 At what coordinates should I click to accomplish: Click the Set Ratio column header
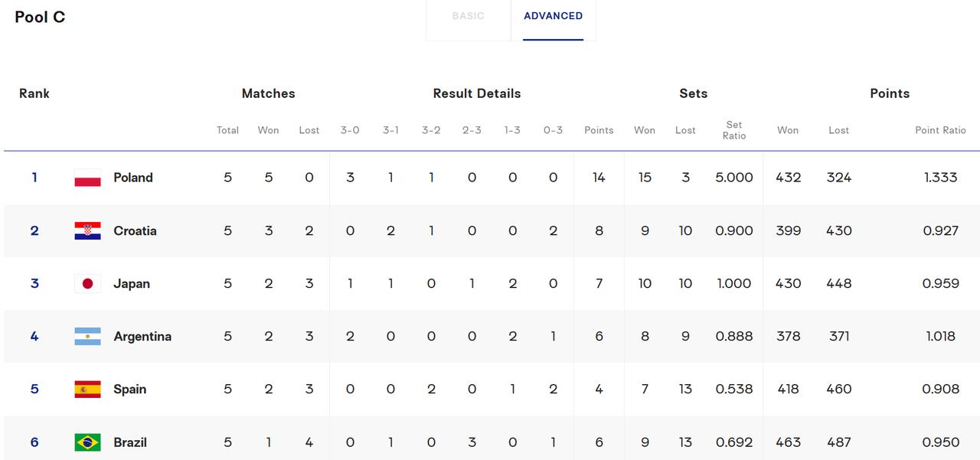click(x=734, y=130)
